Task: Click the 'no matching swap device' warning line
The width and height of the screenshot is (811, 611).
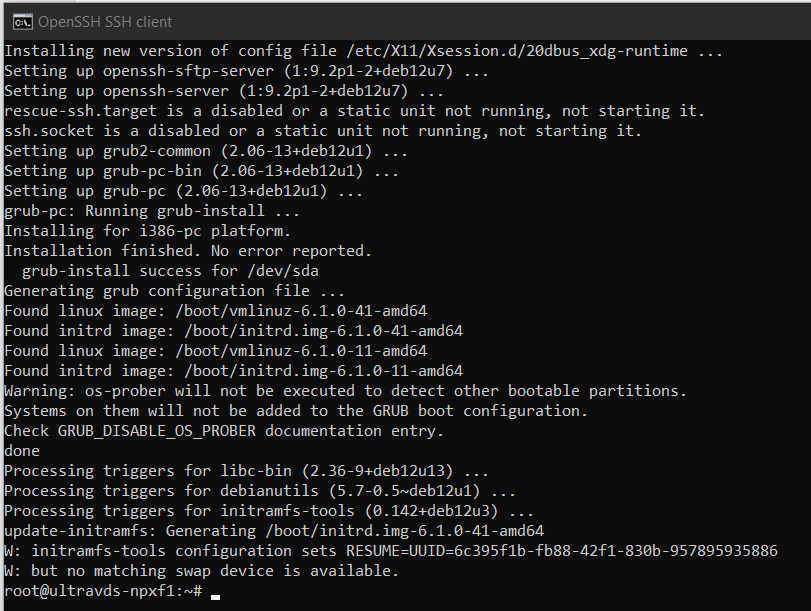Action: pyautogui.click(x=200, y=571)
